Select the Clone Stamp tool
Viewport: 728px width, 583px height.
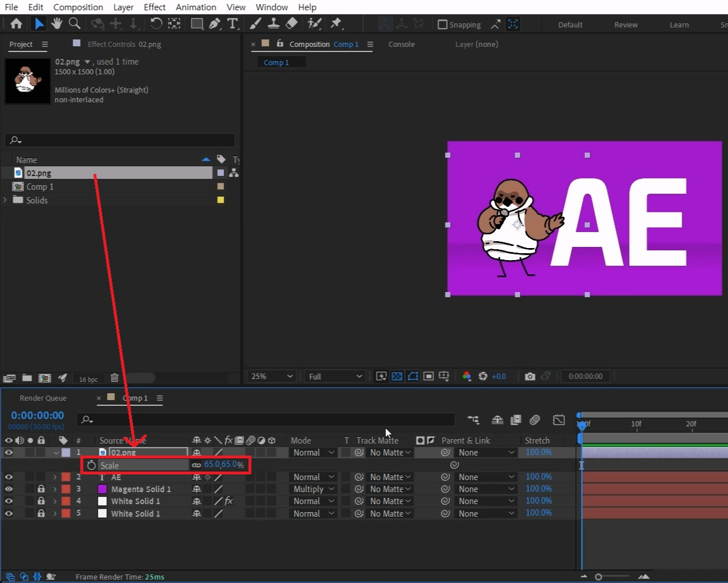pos(274,23)
